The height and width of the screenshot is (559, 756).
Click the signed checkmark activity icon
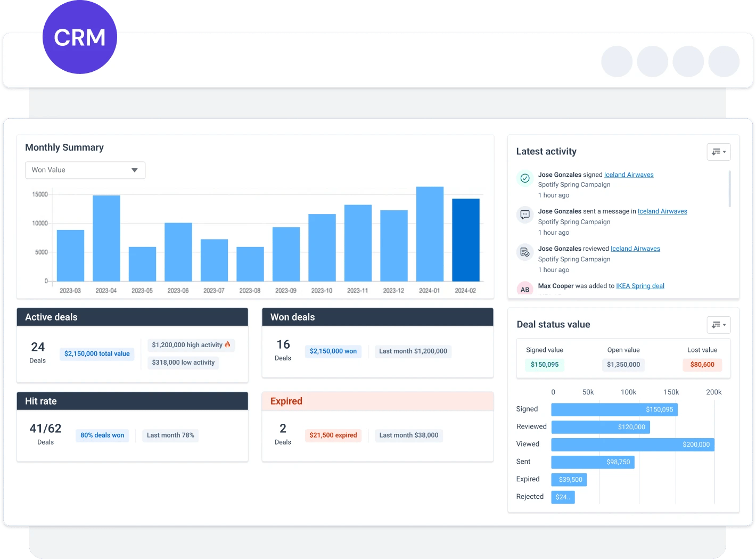(525, 178)
